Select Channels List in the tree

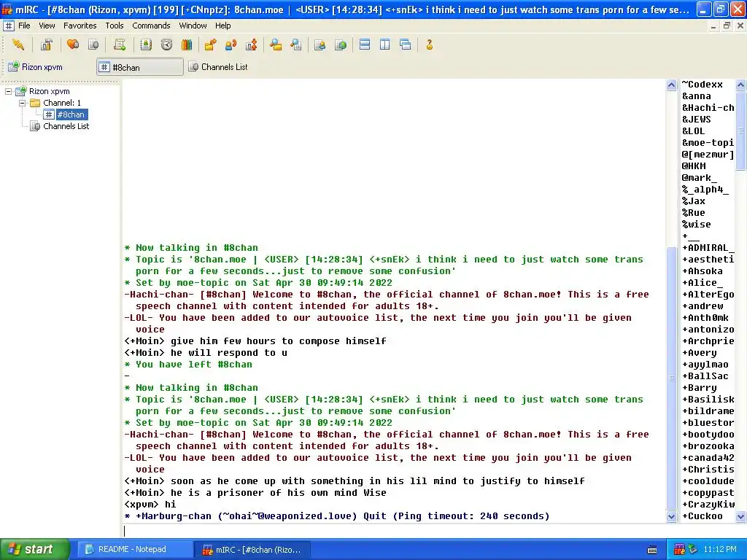[66, 126]
